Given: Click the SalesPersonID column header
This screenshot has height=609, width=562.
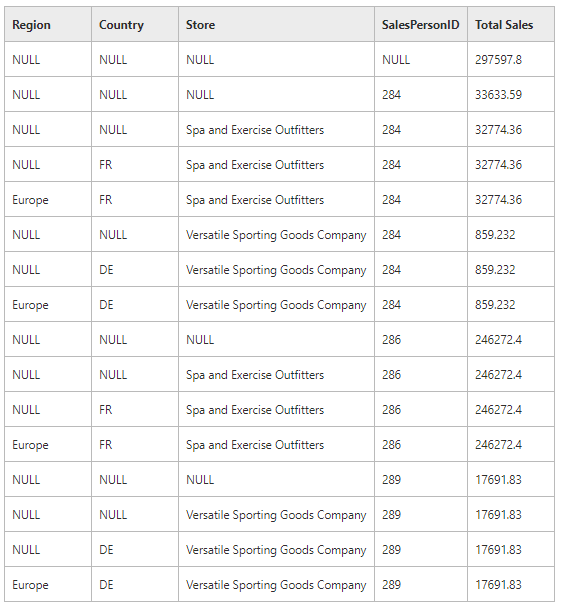Looking at the screenshot, I should click(x=421, y=24).
